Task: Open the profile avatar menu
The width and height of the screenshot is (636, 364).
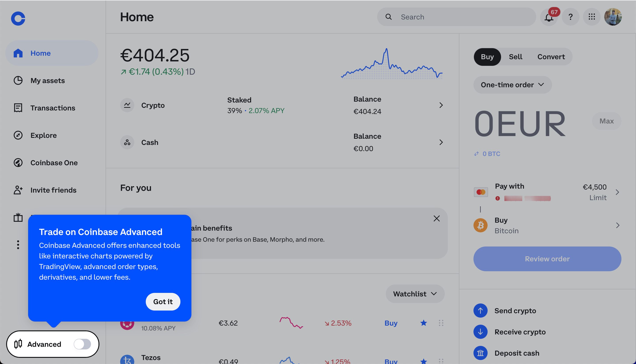Action: click(x=613, y=17)
